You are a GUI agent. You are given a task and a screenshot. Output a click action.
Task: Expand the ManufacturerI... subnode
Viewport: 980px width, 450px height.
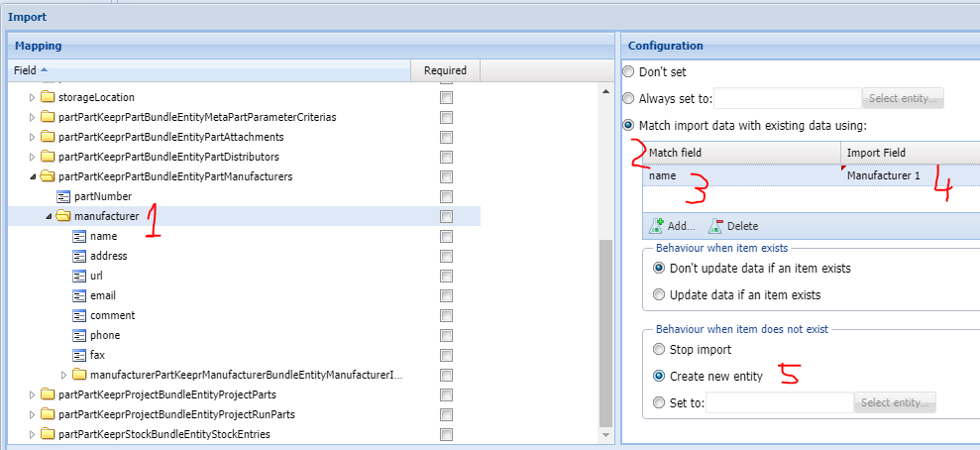[63, 375]
